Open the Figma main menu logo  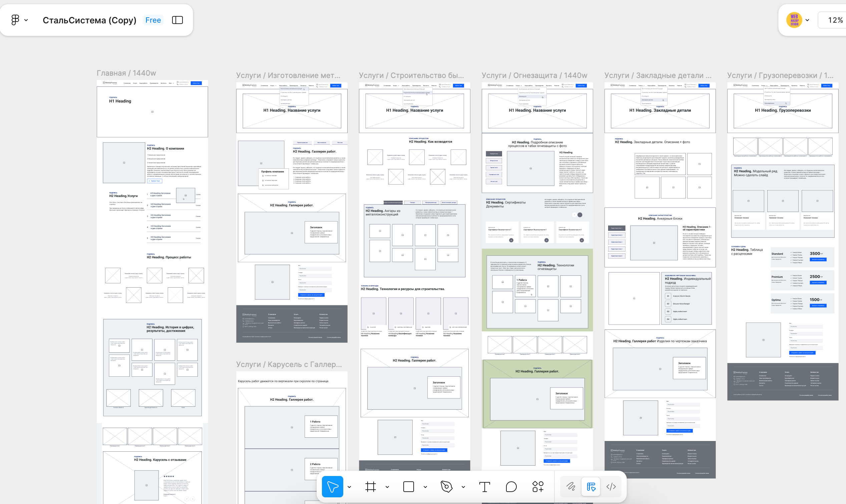coord(15,20)
